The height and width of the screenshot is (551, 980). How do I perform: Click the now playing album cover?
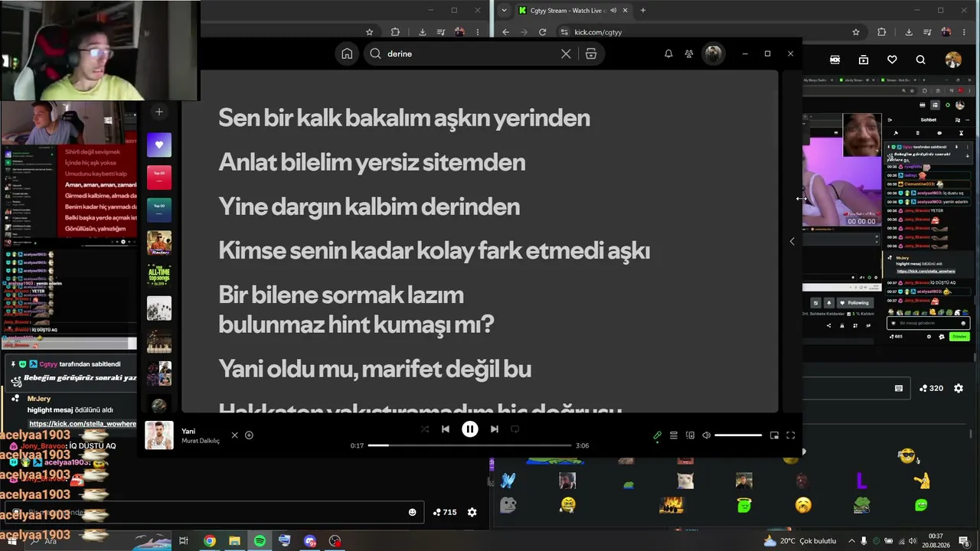point(159,435)
